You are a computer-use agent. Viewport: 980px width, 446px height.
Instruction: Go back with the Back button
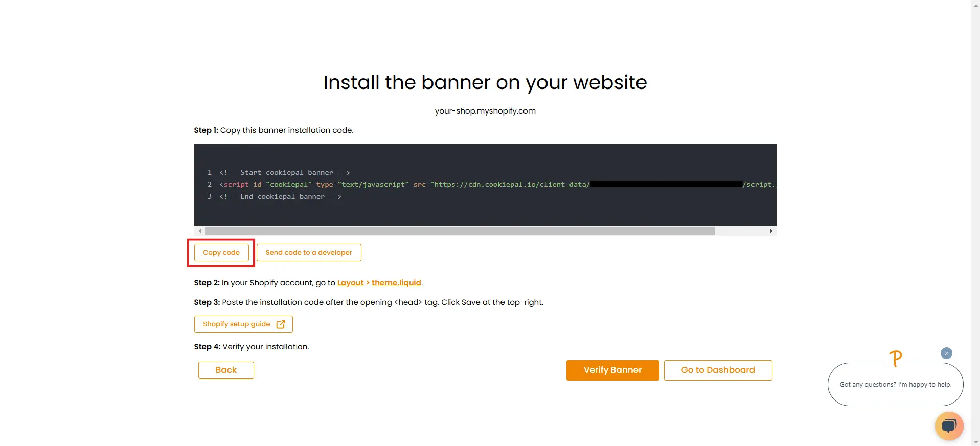pyautogui.click(x=226, y=370)
